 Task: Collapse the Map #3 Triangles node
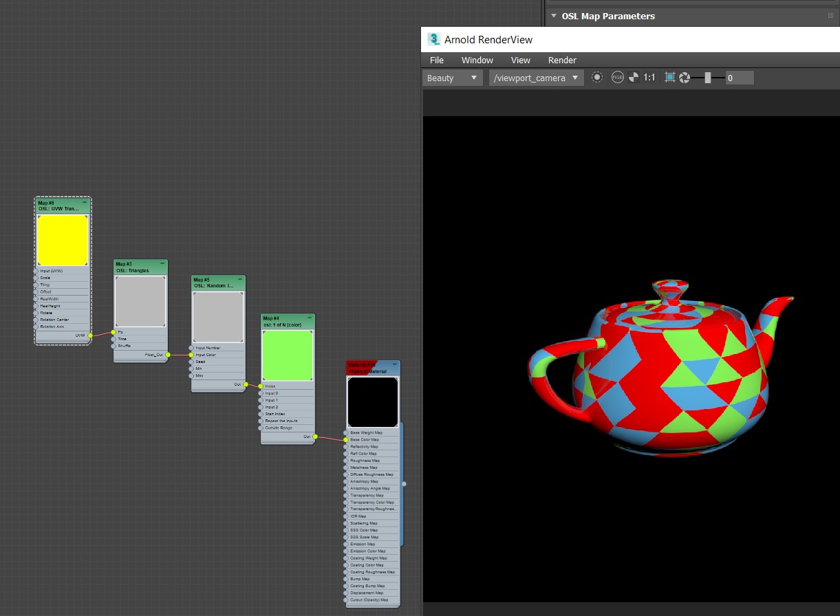tap(162, 263)
